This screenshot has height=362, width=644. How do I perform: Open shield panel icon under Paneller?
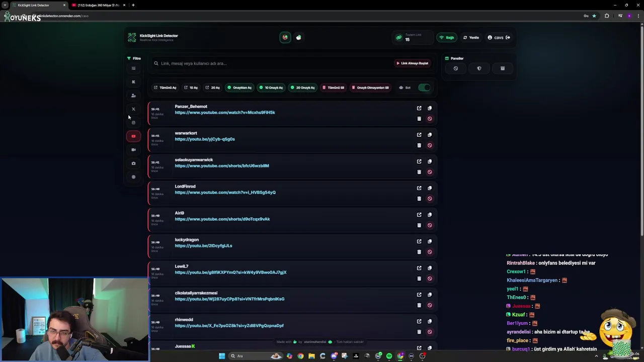tap(479, 68)
